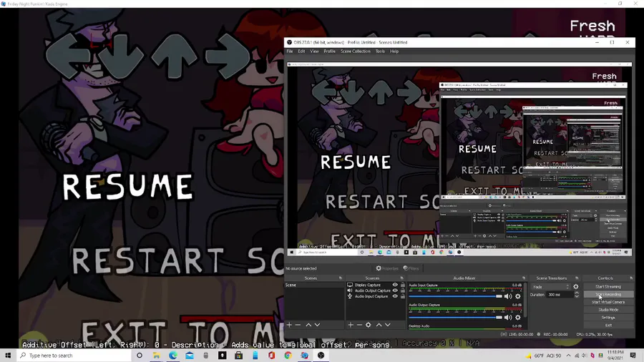The height and width of the screenshot is (362, 644).
Task: Add a new source with plus icon
Action: 351,325
